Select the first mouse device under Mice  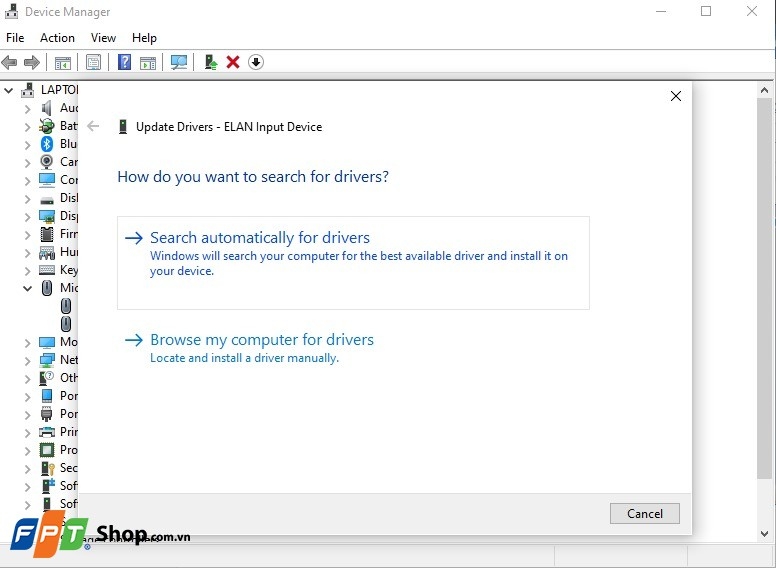[66, 306]
